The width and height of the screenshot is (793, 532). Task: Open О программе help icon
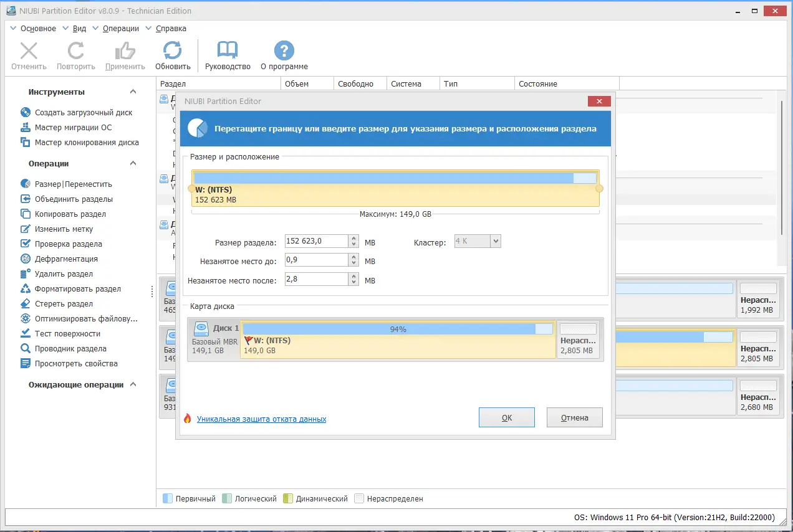(284, 51)
